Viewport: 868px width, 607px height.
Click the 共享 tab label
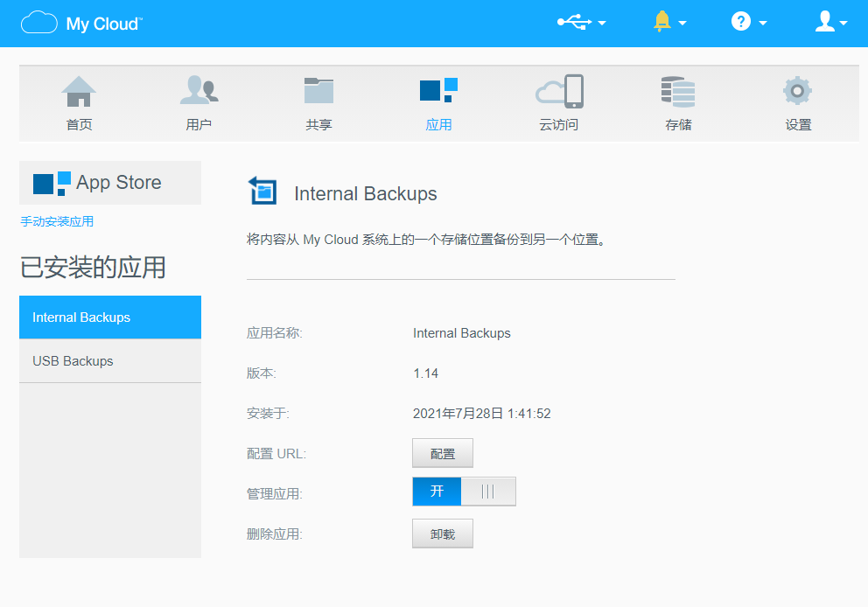(x=318, y=124)
